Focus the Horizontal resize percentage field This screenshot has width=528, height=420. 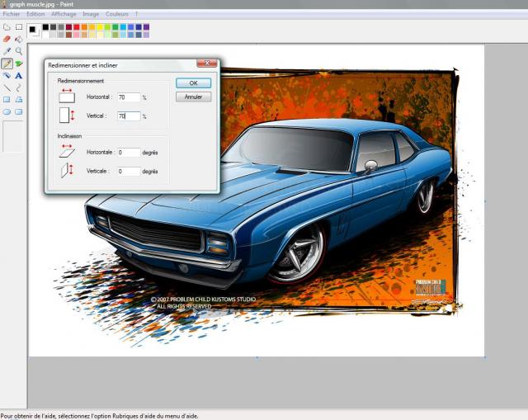tap(129, 97)
